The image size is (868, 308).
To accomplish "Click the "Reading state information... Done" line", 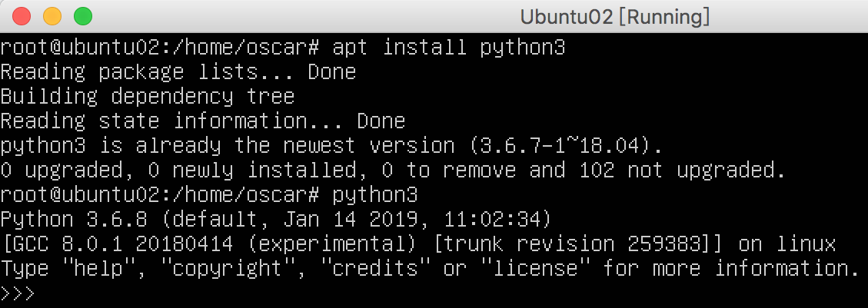I will point(203,121).
